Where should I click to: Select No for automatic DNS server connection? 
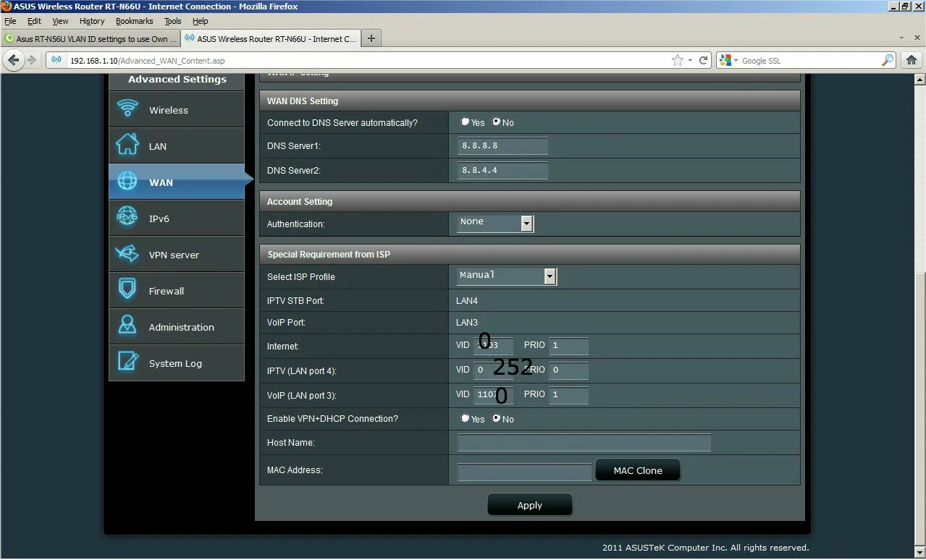point(497,122)
